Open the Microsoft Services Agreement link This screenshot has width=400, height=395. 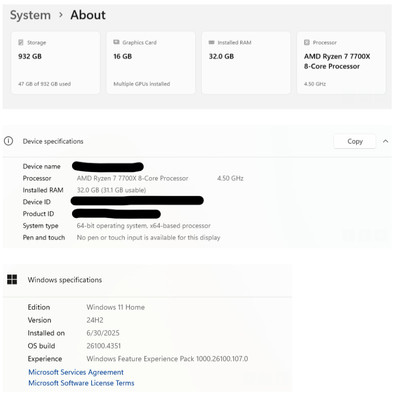click(x=76, y=372)
